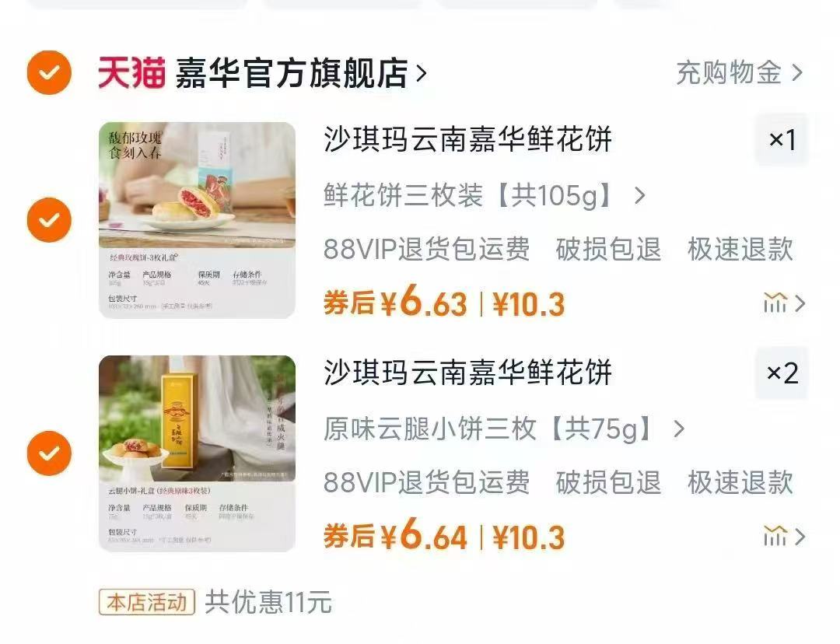Open first 沙琪玛云南嘉华鲜花饼 product title
Image resolution: width=840 pixels, height=644 pixels.
click(467, 139)
